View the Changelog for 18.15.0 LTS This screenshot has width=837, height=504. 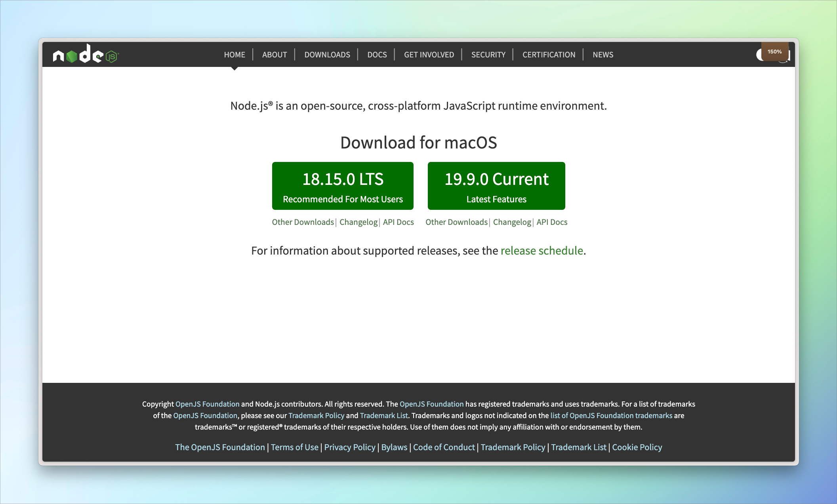[358, 222]
